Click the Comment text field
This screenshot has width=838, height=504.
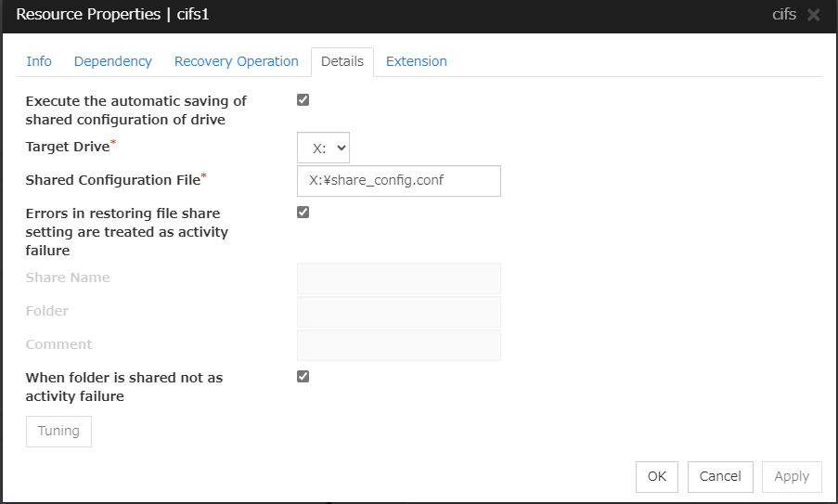click(398, 345)
